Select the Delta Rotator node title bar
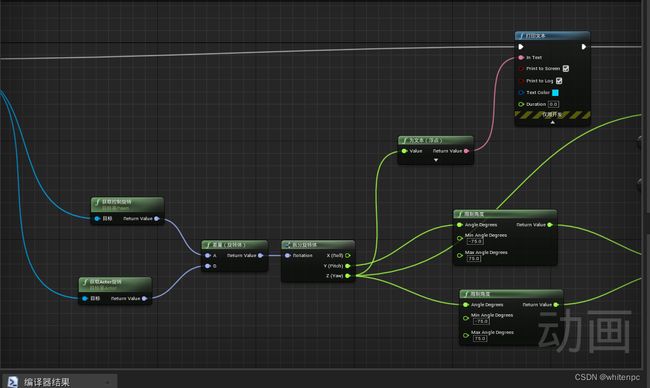This screenshot has height=388, width=650. pos(235,245)
